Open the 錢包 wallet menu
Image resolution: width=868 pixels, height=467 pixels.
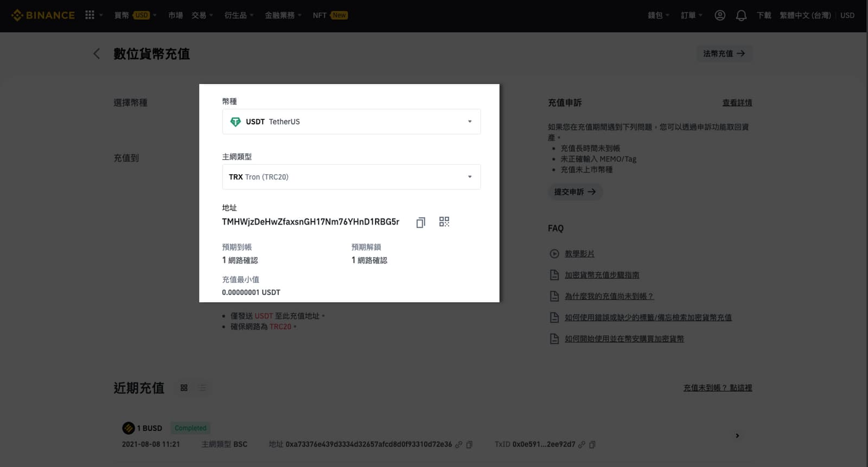tap(658, 15)
